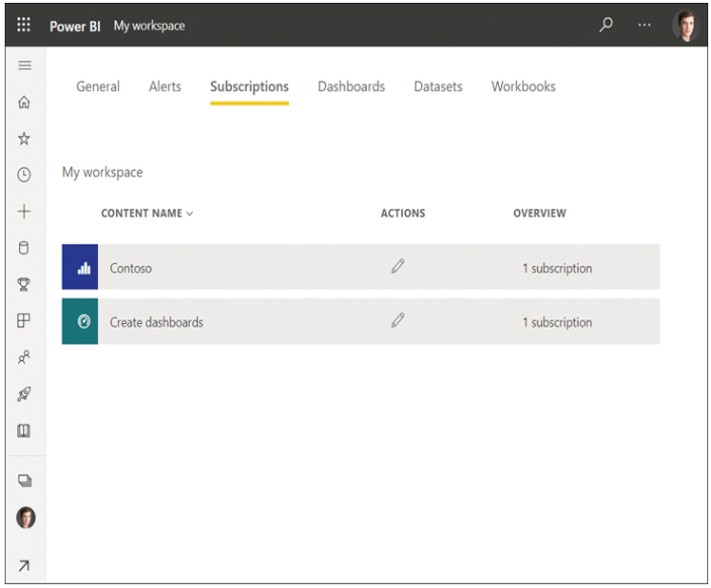
Task: Open Deployment pipelines rocket icon
Action: [x=24, y=393]
